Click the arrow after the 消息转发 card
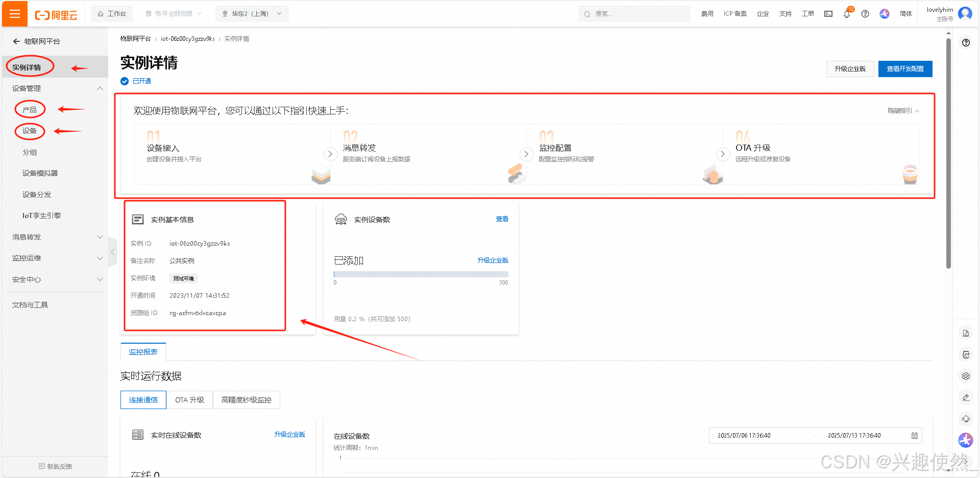This screenshot has height=478, width=980. pos(526,154)
